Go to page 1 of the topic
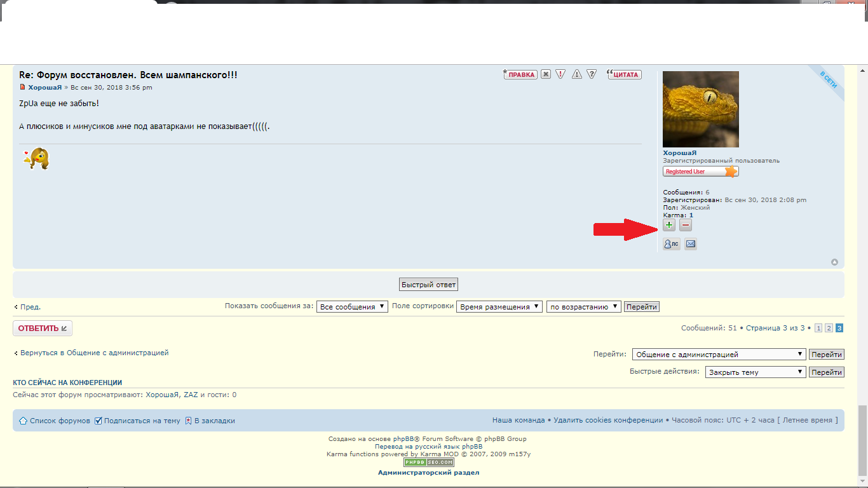Viewport: 868px width, 488px height. pos(818,328)
